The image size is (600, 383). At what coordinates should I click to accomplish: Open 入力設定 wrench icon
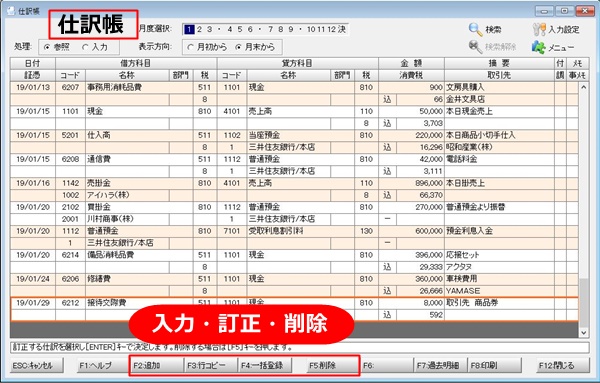539,29
